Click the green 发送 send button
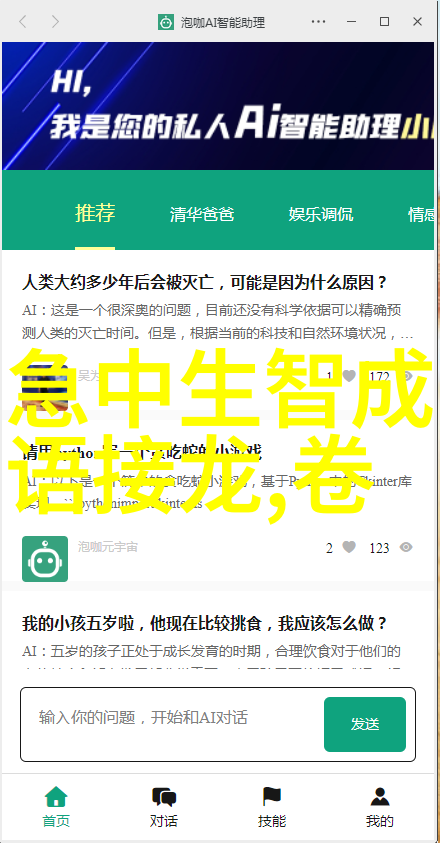The width and height of the screenshot is (440, 843). tap(365, 724)
